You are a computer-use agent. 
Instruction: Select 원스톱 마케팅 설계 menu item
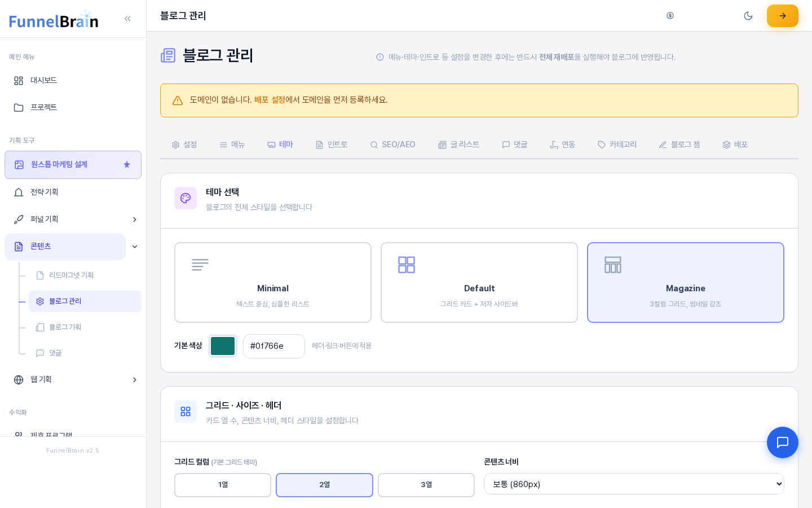point(73,165)
